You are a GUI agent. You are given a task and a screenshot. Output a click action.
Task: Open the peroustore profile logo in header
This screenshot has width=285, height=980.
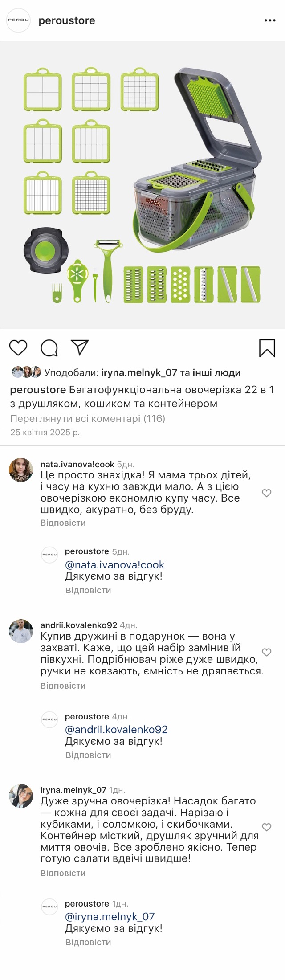pyautogui.click(x=18, y=20)
